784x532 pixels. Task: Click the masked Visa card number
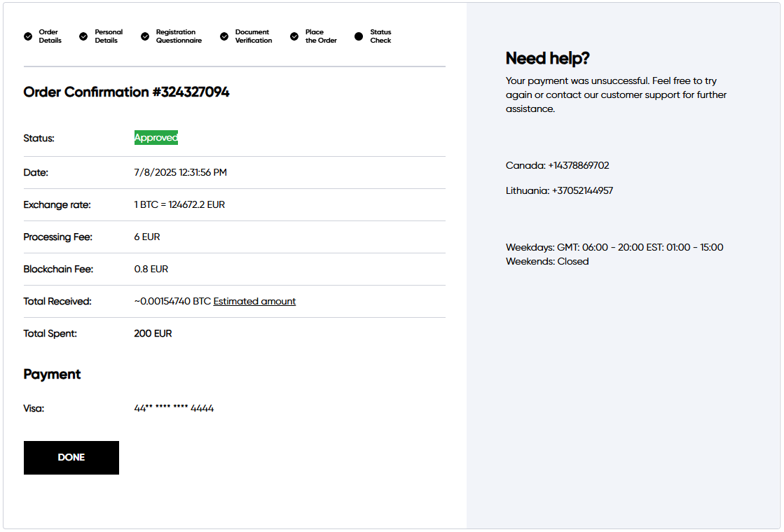(174, 408)
